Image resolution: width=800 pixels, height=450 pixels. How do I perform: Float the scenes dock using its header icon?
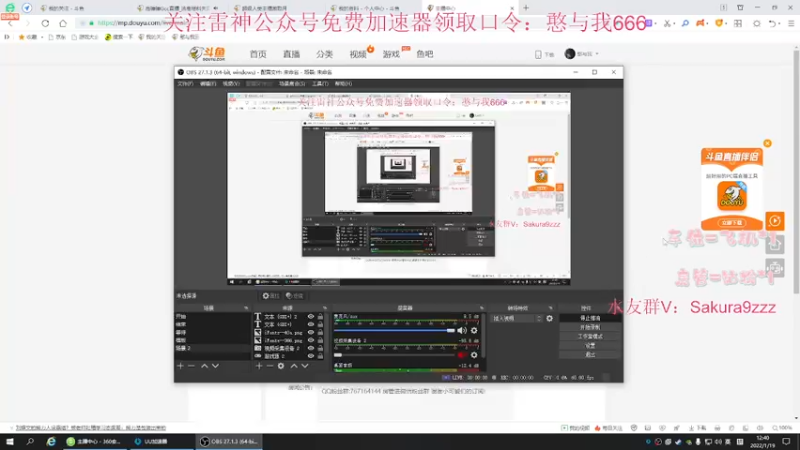coord(246,308)
